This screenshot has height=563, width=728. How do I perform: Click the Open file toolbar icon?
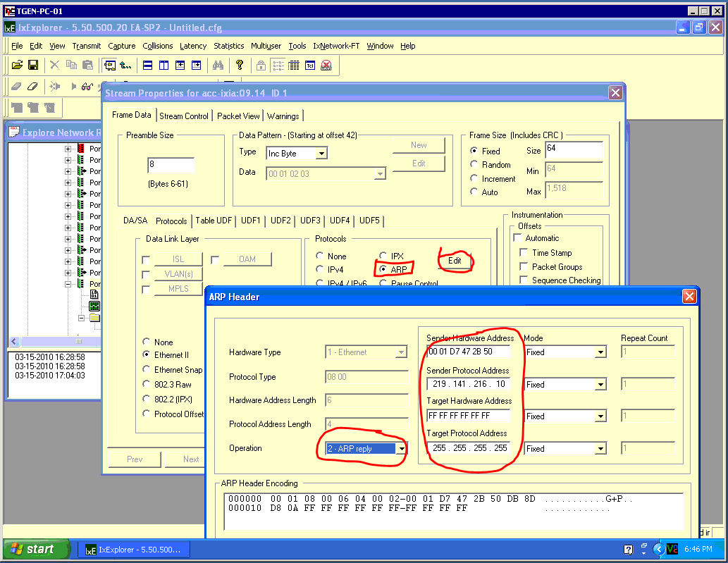[17, 65]
